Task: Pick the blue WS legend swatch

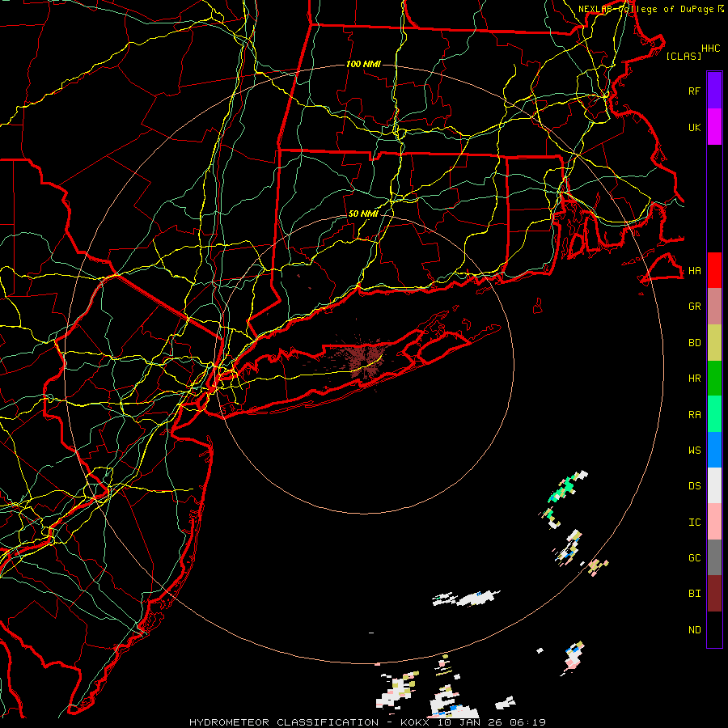Action: coord(714,450)
